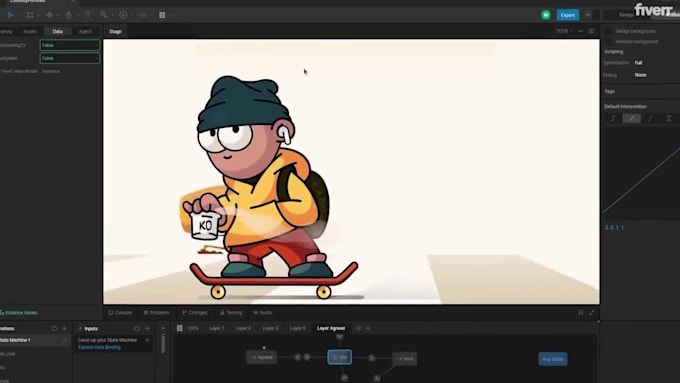Screen dimensions: 680x383
Task: Open the Problems tab
Action: tap(157, 313)
